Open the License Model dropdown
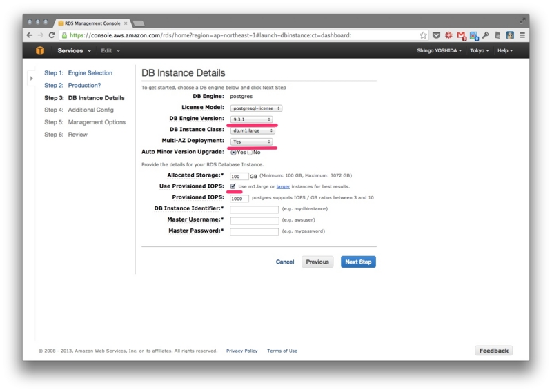Screen dimensions: 552x392 tap(256, 108)
